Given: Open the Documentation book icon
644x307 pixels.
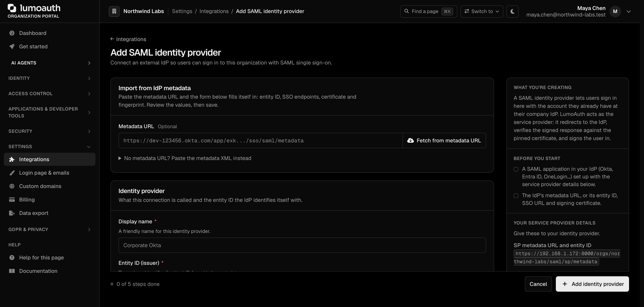Looking at the screenshot, I should point(12,271).
